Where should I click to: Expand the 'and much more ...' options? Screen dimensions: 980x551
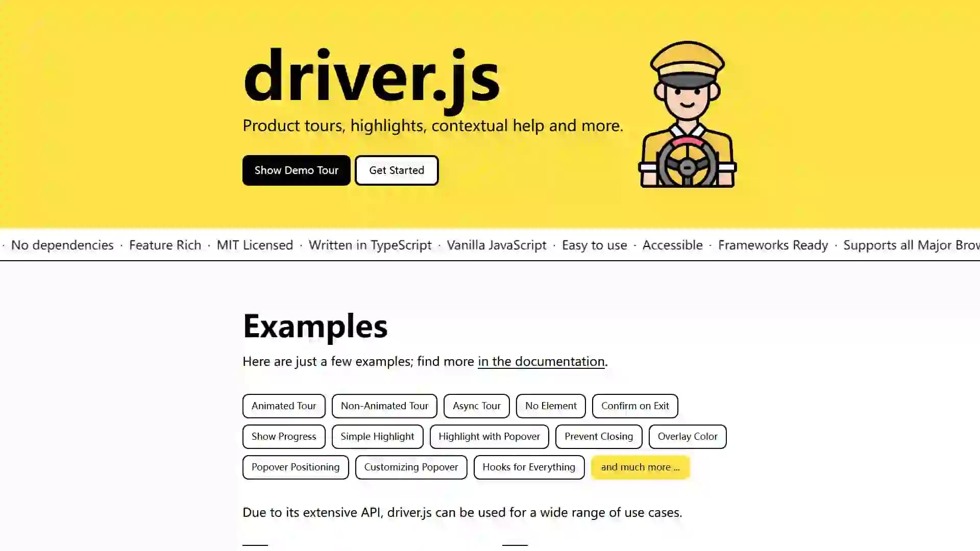point(640,467)
